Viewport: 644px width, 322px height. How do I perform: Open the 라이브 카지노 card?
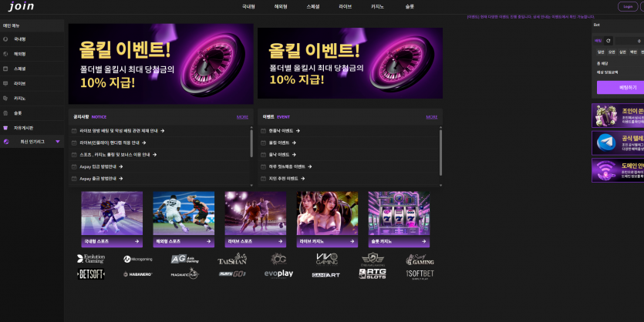(327, 219)
